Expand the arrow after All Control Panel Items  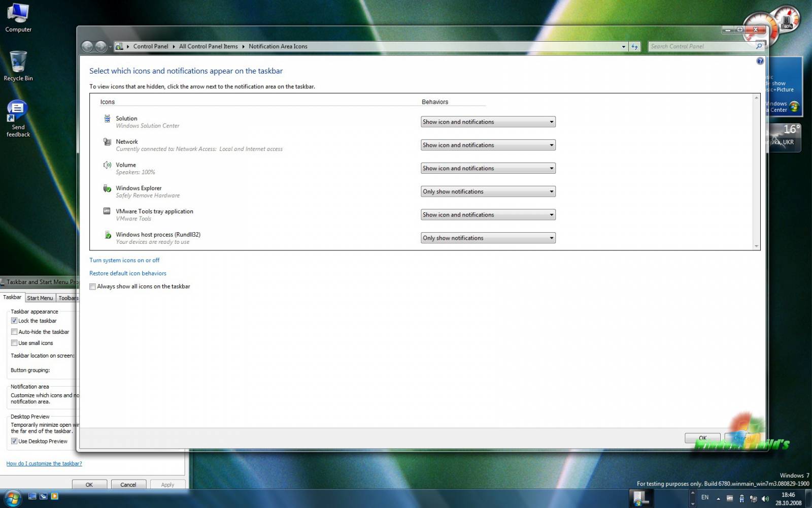pos(243,46)
